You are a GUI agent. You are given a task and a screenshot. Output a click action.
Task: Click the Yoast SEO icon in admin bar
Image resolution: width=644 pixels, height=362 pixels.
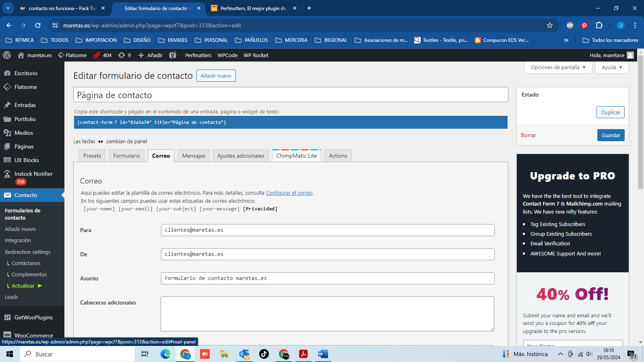click(x=173, y=55)
